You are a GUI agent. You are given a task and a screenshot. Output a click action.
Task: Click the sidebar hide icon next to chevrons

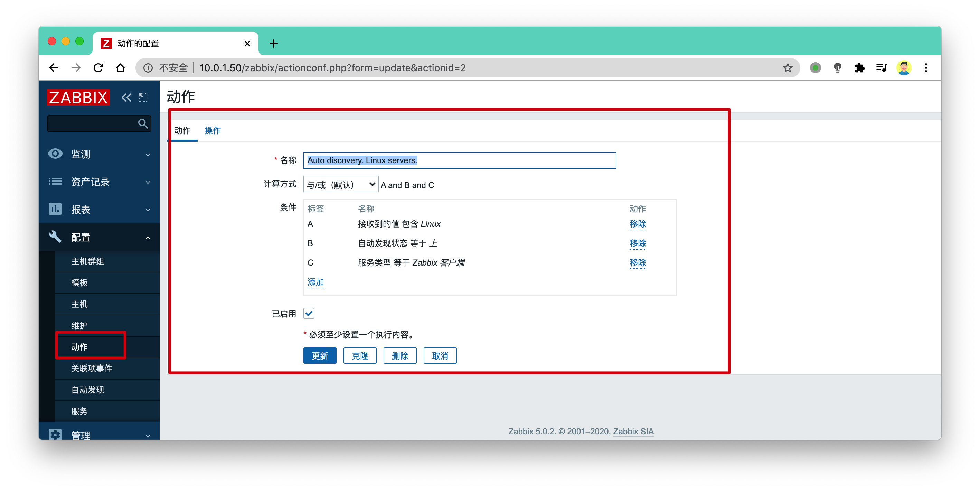click(143, 98)
